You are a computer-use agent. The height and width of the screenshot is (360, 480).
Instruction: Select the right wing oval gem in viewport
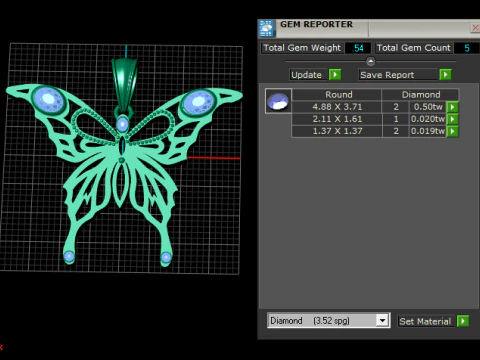(x=199, y=102)
